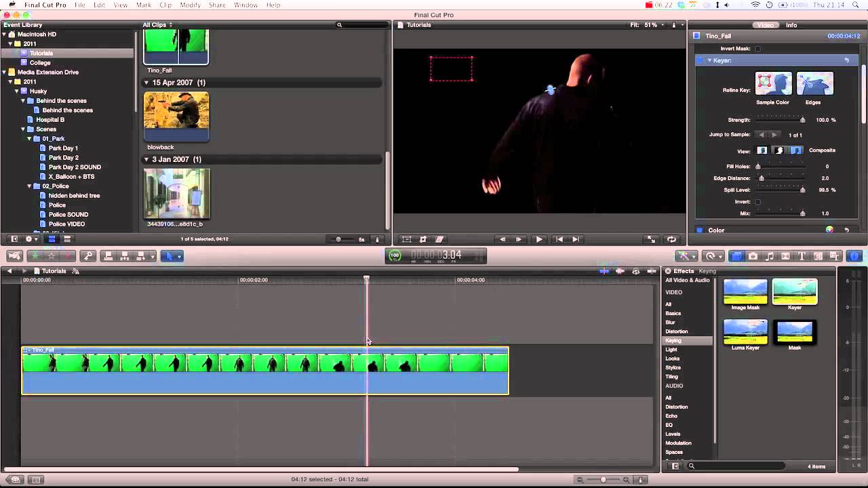Image resolution: width=868 pixels, height=488 pixels.
Task: Select the Stylize effects category
Action: (x=673, y=367)
